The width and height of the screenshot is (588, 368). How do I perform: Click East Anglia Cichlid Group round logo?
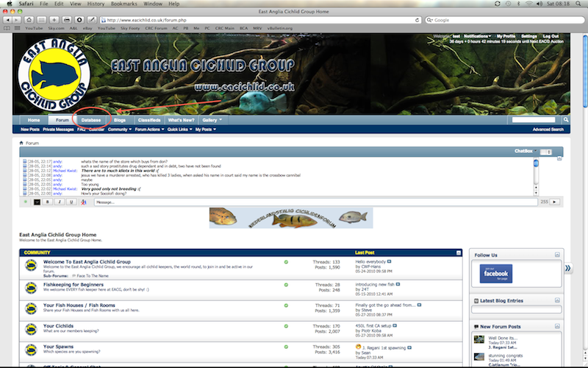click(54, 74)
